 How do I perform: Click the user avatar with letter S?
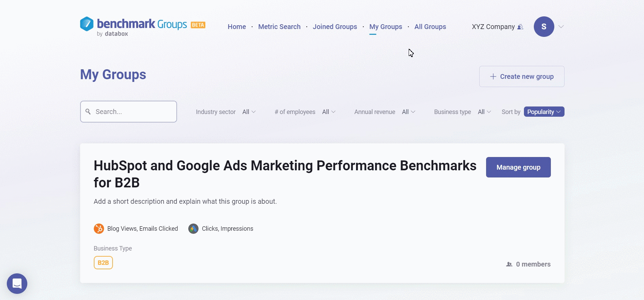(544, 27)
